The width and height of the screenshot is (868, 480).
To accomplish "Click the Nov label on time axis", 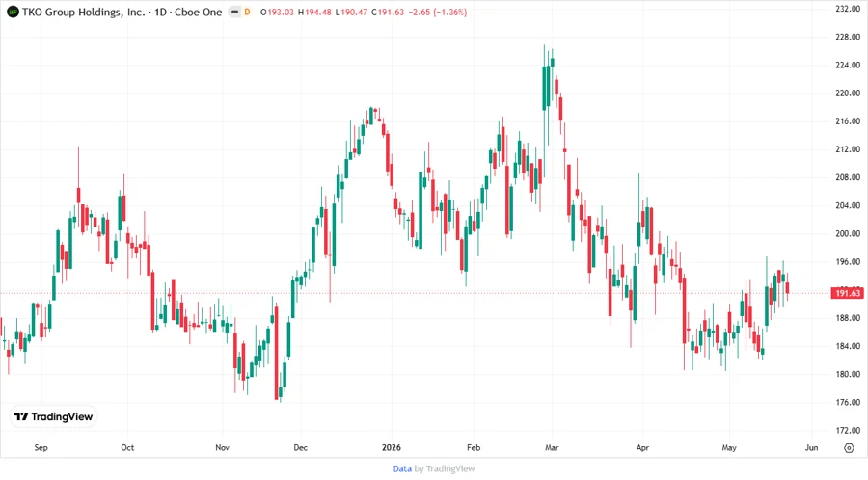I will click(x=222, y=448).
